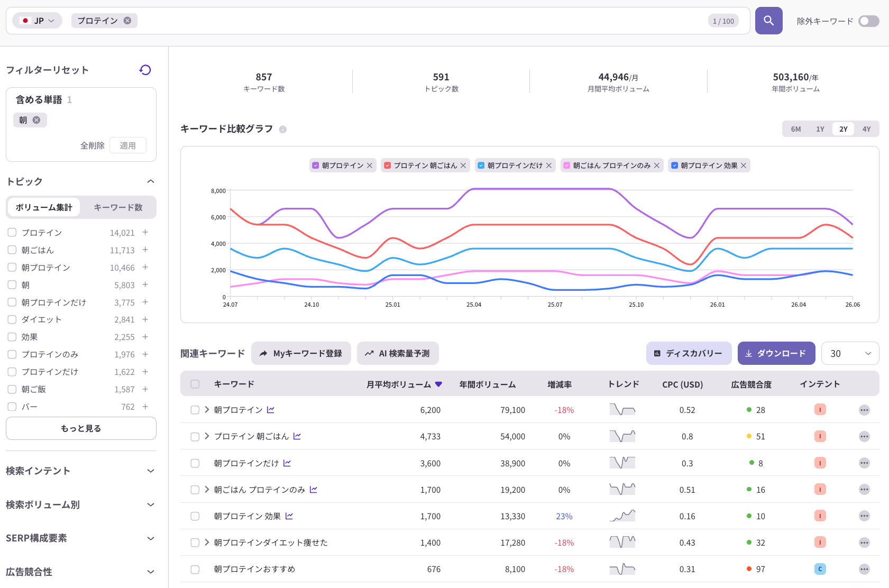Click the ダウンロード button
The image size is (889, 588).
(x=776, y=353)
